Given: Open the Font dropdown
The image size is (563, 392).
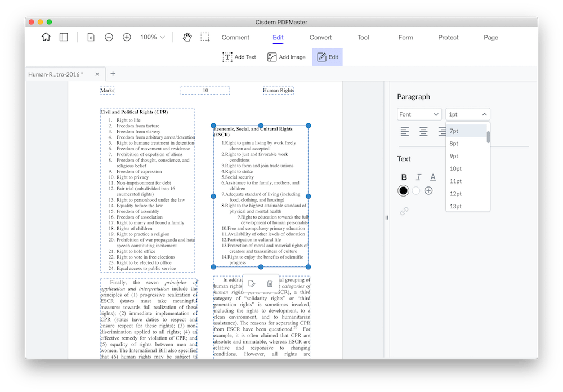Looking at the screenshot, I should (419, 114).
